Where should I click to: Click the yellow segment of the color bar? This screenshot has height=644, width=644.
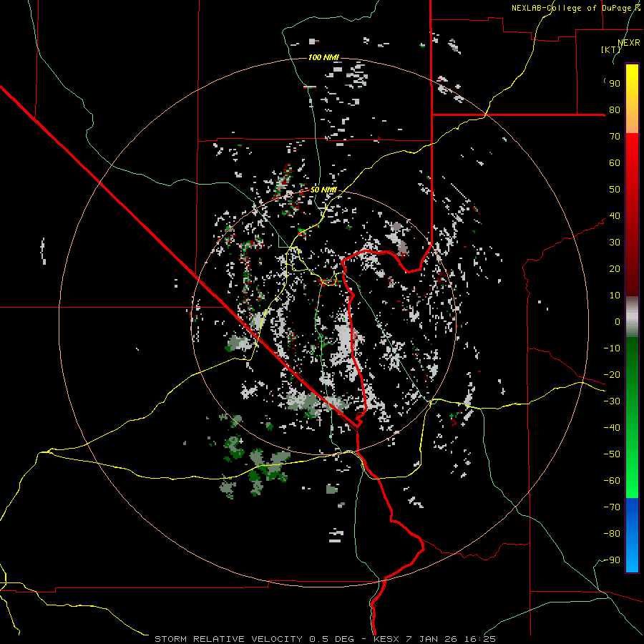point(632,99)
